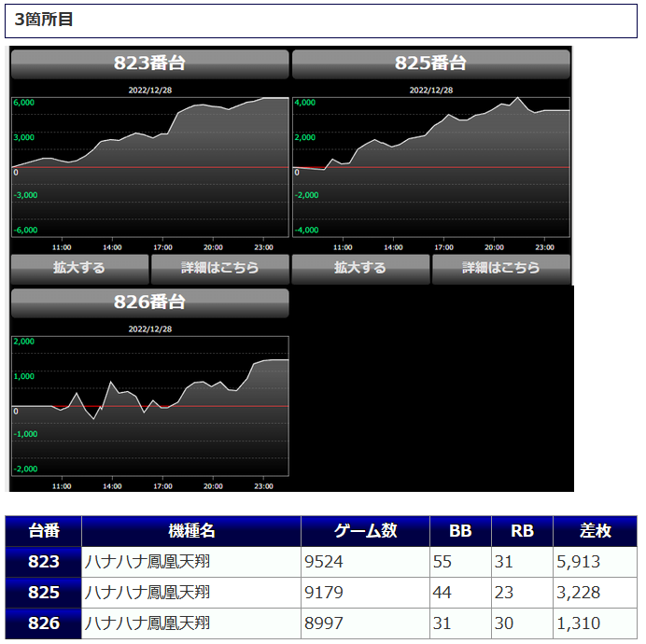Open 詳細はこちら for machine 825
Screen dimensions: 646x644
[501, 269]
